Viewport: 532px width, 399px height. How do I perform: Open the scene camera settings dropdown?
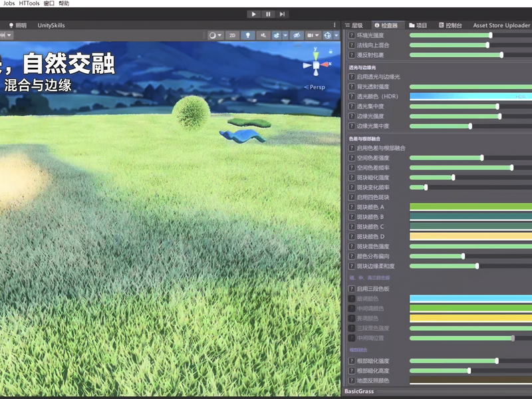click(x=313, y=35)
